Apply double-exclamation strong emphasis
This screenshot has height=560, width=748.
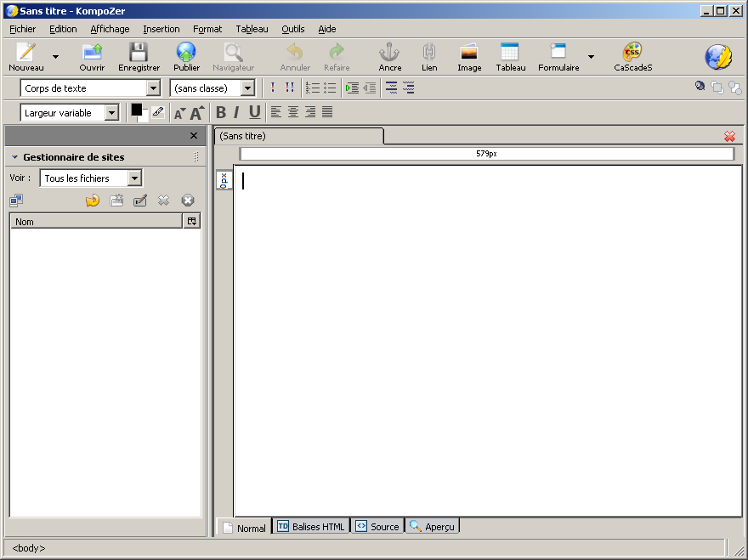[x=290, y=88]
